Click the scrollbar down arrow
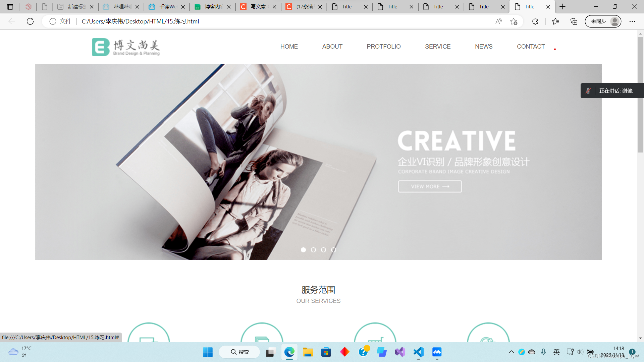Image resolution: width=644 pixels, height=362 pixels. tap(640, 339)
